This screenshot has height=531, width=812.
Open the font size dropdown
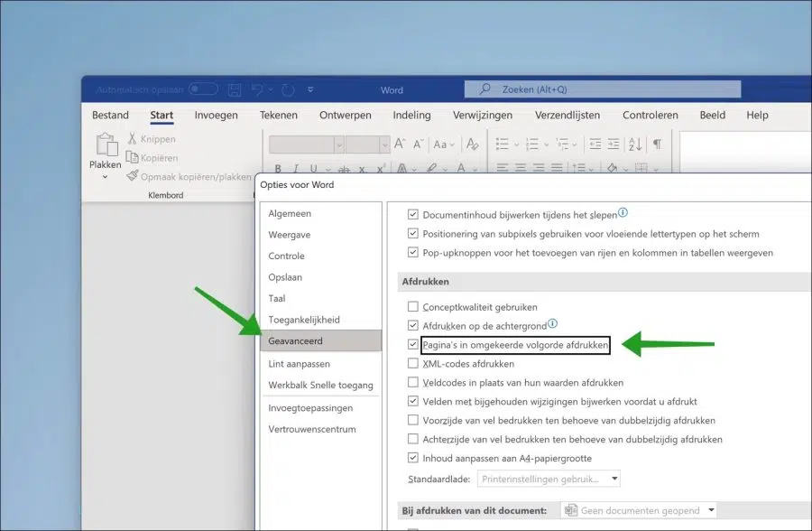click(x=384, y=144)
